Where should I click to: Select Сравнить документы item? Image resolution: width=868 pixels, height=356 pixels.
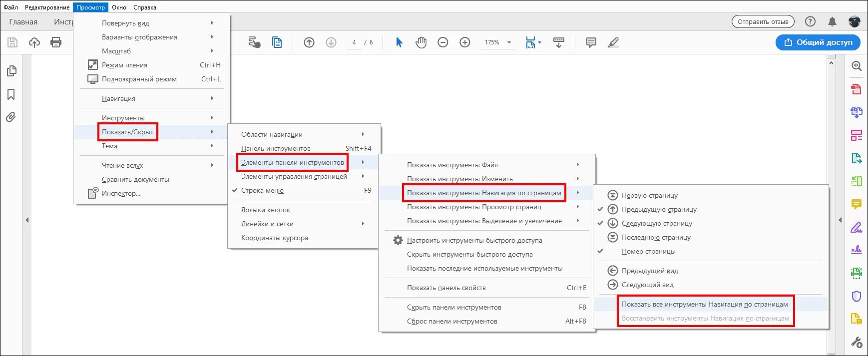(152, 179)
